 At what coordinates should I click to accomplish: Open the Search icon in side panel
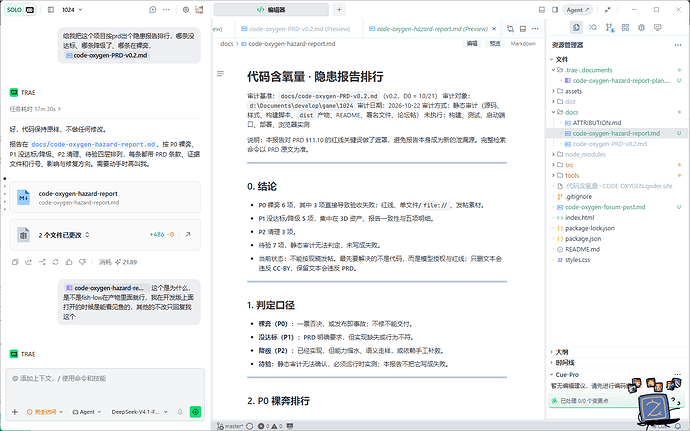tap(593, 27)
